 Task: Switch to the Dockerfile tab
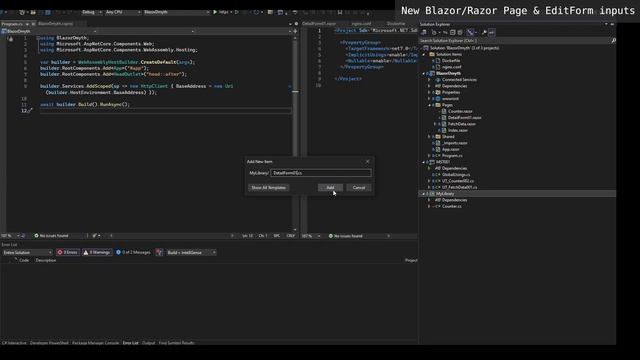pyautogui.click(x=396, y=24)
